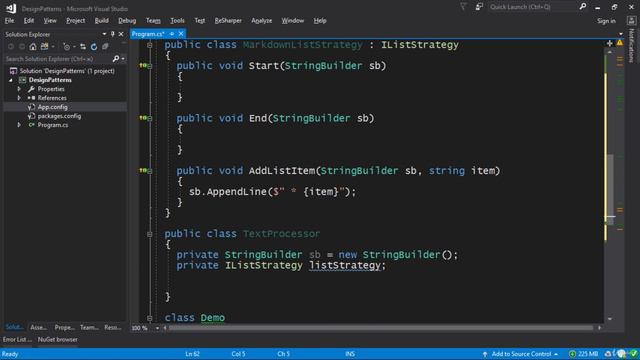Click the horizontal scrollbar of the editor
The height and width of the screenshot is (360, 640).
pyautogui.click(x=380, y=328)
